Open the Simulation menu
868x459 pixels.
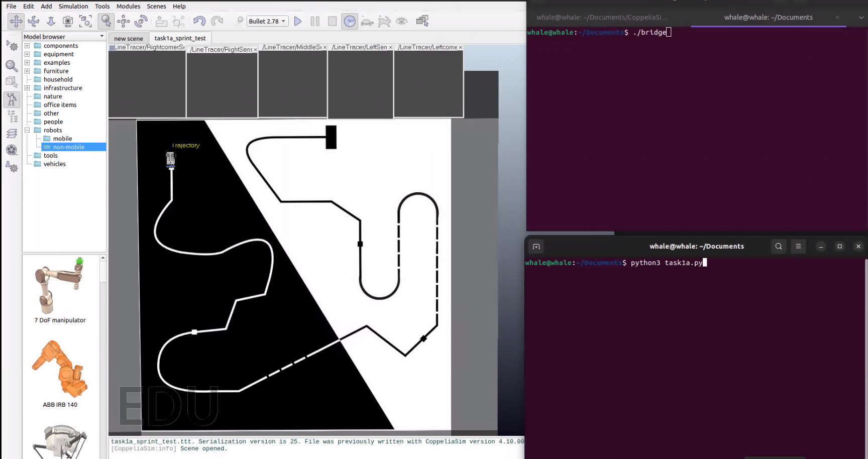(x=73, y=6)
